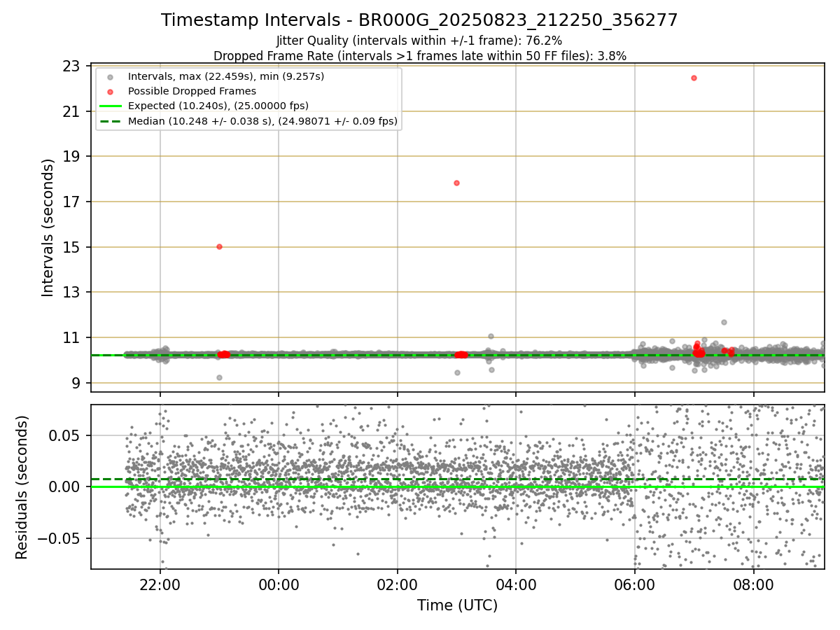The image size is (840, 630).
Task: Click the red point cluster just after 23:00
Action: 224,355
